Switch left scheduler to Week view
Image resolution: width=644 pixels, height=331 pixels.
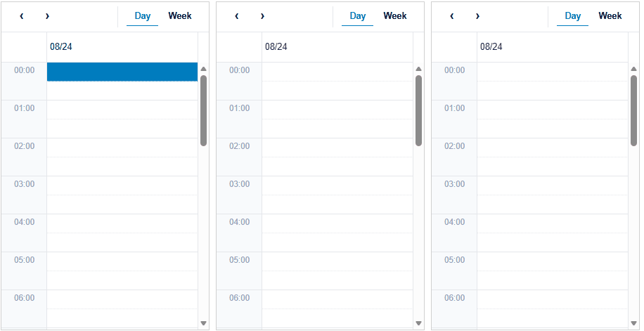180,16
